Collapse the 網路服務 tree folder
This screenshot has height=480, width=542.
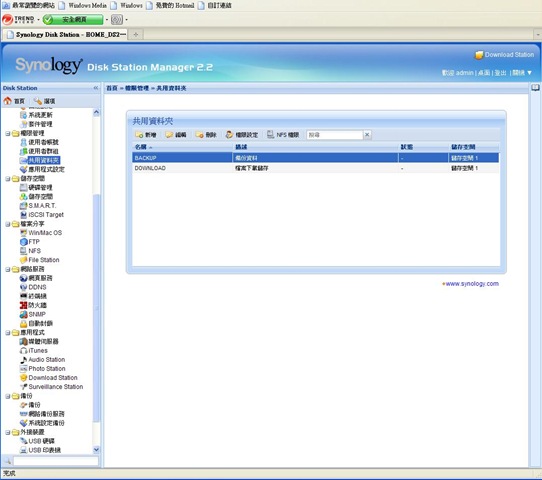8,270
